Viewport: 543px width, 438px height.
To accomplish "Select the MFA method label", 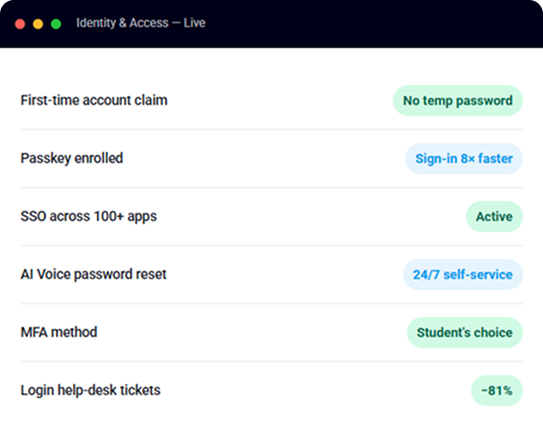I will click(x=59, y=332).
